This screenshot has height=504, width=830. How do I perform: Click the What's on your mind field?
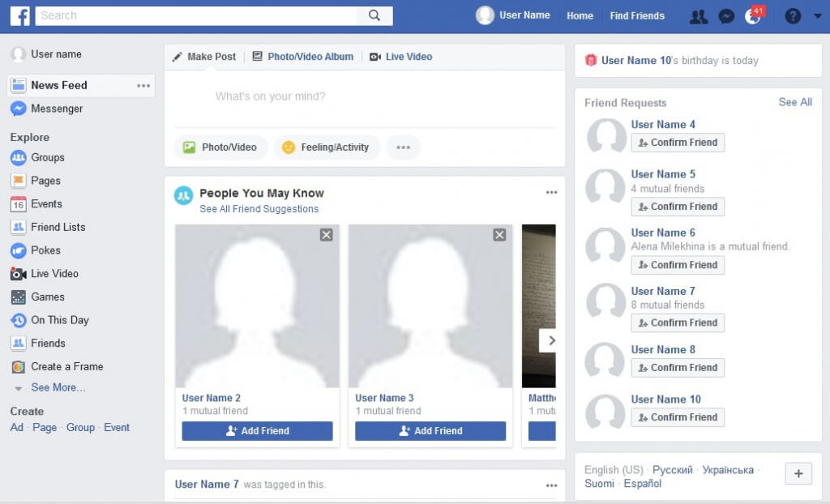270,96
